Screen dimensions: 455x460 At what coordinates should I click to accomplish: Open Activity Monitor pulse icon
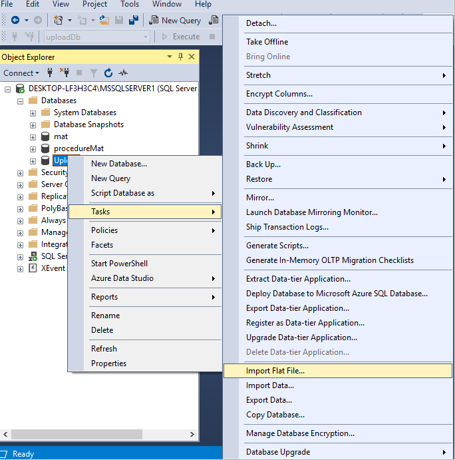[x=123, y=73]
